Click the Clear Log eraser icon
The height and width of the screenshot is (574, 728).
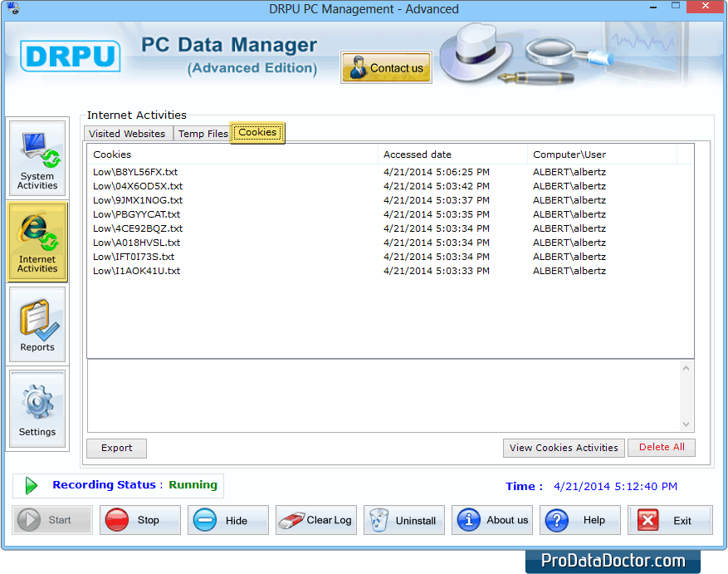pos(291,520)
